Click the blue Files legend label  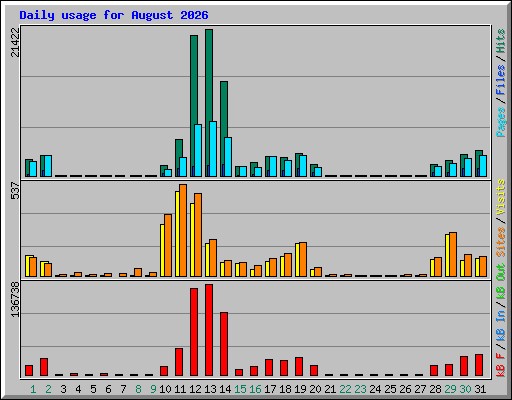(x=501, y=80)
